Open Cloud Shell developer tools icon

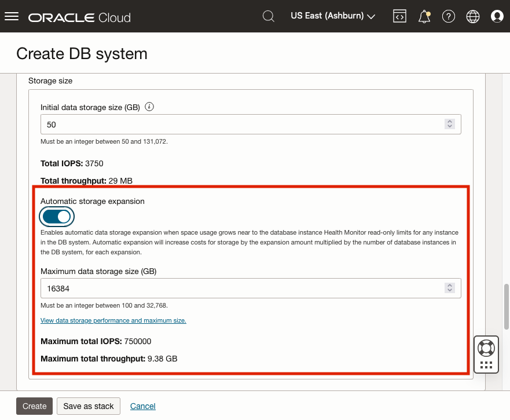399,16
